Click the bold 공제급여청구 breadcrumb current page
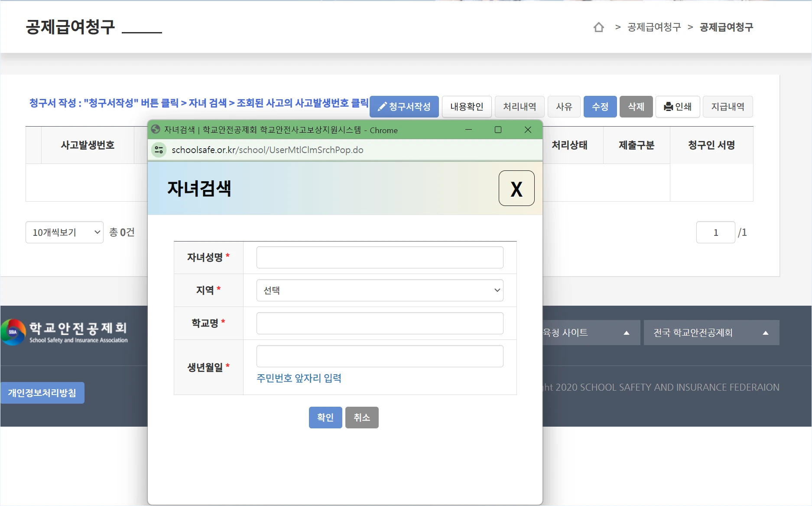This screenshot has height=506, width=812. click(x=727, y=27)
